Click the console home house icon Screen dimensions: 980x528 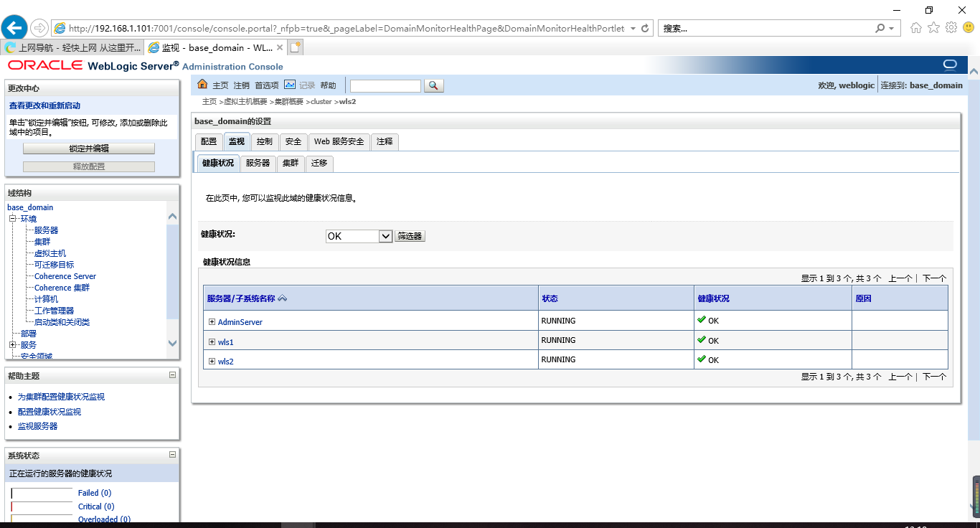tap(202, 85)
